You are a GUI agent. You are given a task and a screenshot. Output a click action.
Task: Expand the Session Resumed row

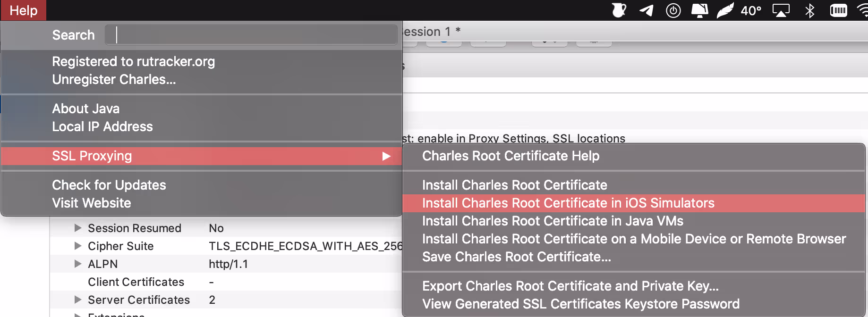click(x=78, y=228)
